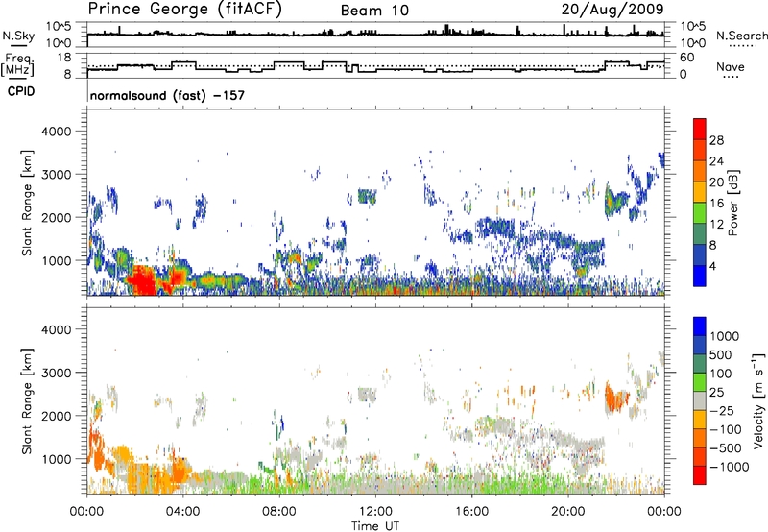Click the '2000' tick of velocity panel
The image size is (768, 532).
57,416
